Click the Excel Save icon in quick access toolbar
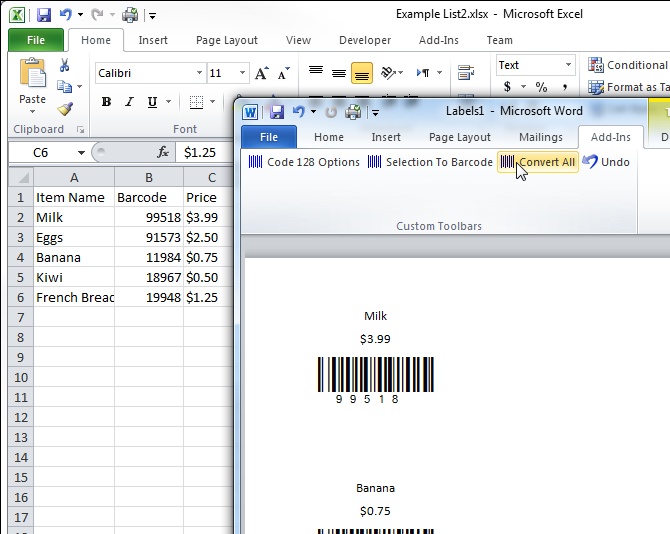This screenshot has height=534, width=670. pyautogui.click(x=44, y=15)
